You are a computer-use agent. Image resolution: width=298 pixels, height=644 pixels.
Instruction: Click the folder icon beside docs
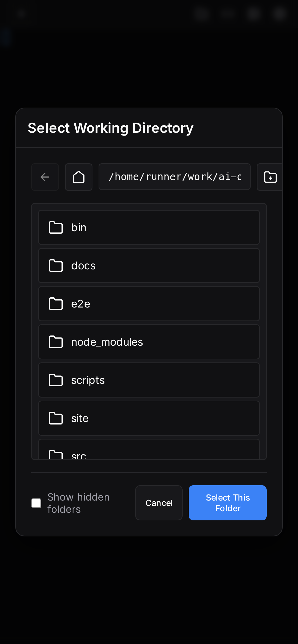point(56,266)
